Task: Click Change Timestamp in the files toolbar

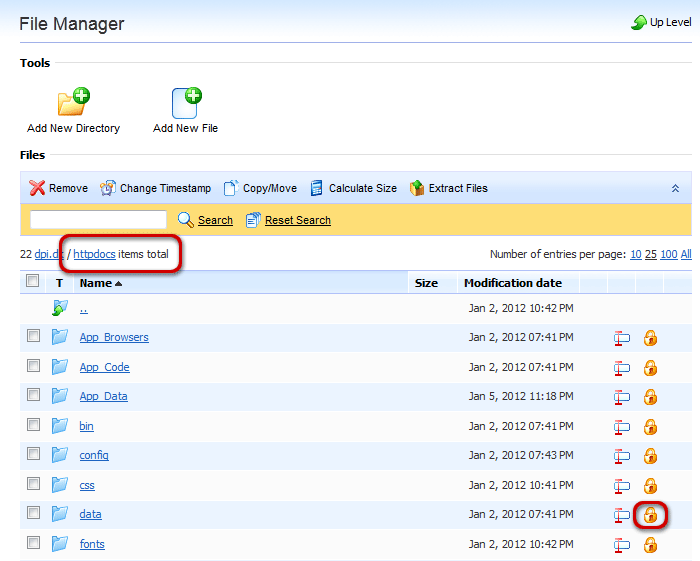Action: (155, 188)
